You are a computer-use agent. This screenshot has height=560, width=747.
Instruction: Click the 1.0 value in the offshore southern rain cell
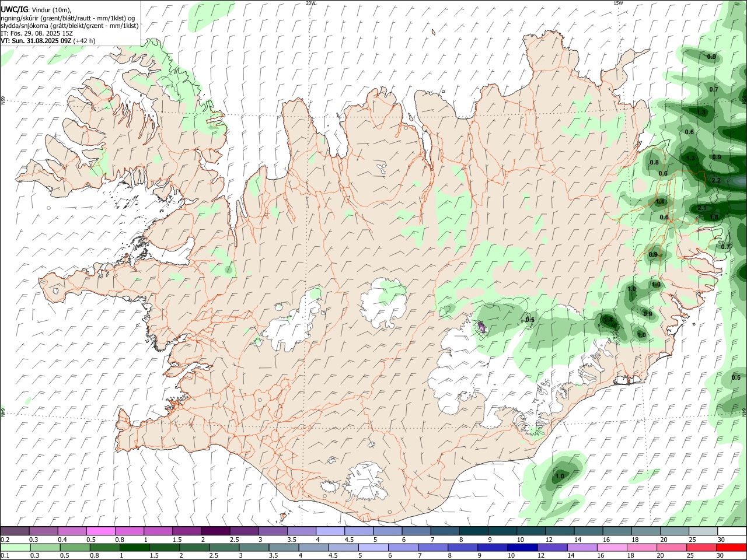(560, 477)
